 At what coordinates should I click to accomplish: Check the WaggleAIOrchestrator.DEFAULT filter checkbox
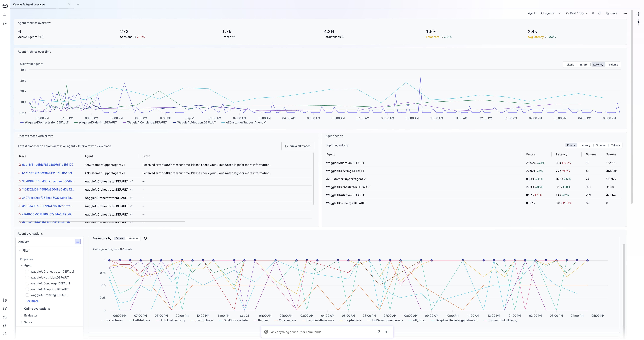coord(27,272)
